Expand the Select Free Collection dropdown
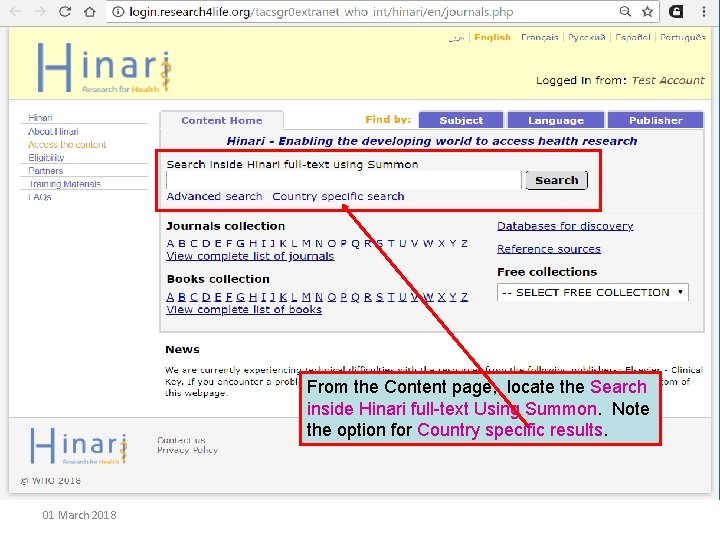The height and width of the screenshot is (540, 720). tap(593, 292)
